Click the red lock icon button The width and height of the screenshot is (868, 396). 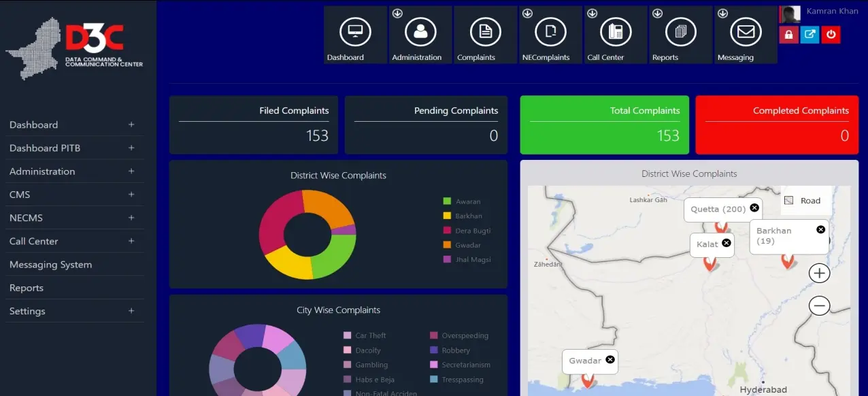coord(788,35)
